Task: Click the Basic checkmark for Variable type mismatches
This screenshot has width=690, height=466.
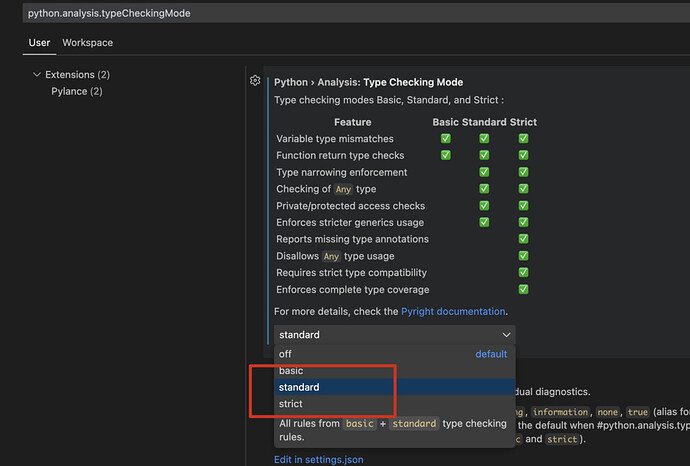Action: pyautogui.click(x=446, y=139)
